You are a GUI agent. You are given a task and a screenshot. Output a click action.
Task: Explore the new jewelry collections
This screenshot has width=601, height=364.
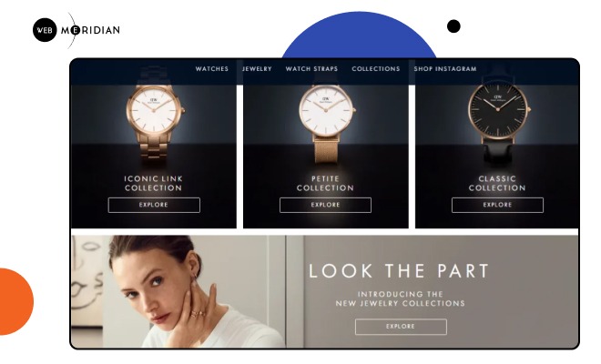[401, 327]
